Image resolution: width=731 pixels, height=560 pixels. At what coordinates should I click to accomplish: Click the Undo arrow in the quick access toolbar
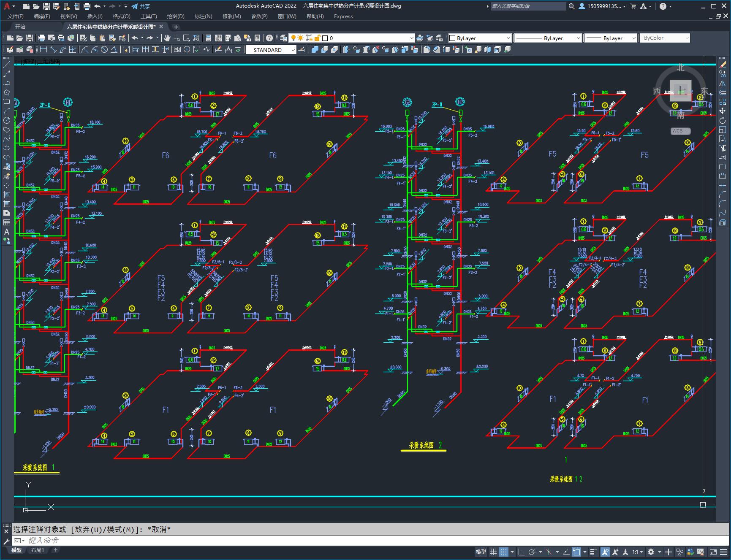97,6
